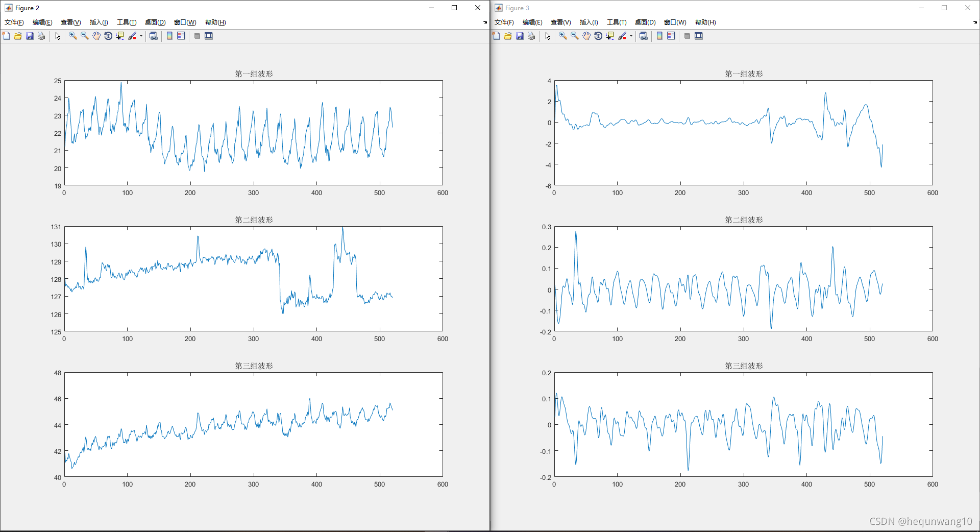This screenshot has height=532, width=980.
Task: Activate Rotate 3D tool in Figure 2
Action: pos(108,36)
